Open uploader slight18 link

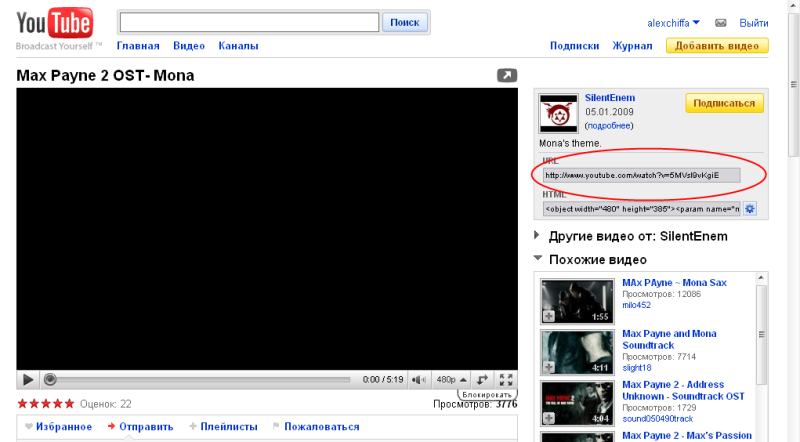(637, 368)
